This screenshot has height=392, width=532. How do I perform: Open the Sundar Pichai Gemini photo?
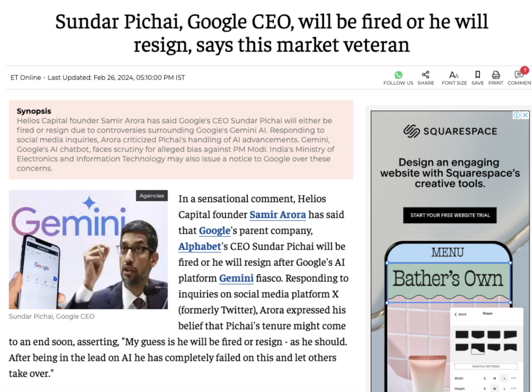(88, 250)
